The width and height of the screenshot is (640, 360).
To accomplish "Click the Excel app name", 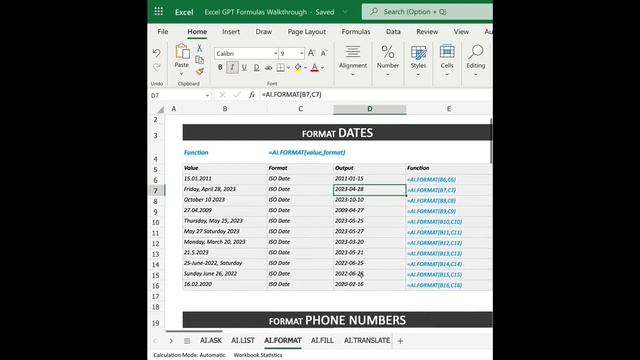I will [184, 12].
